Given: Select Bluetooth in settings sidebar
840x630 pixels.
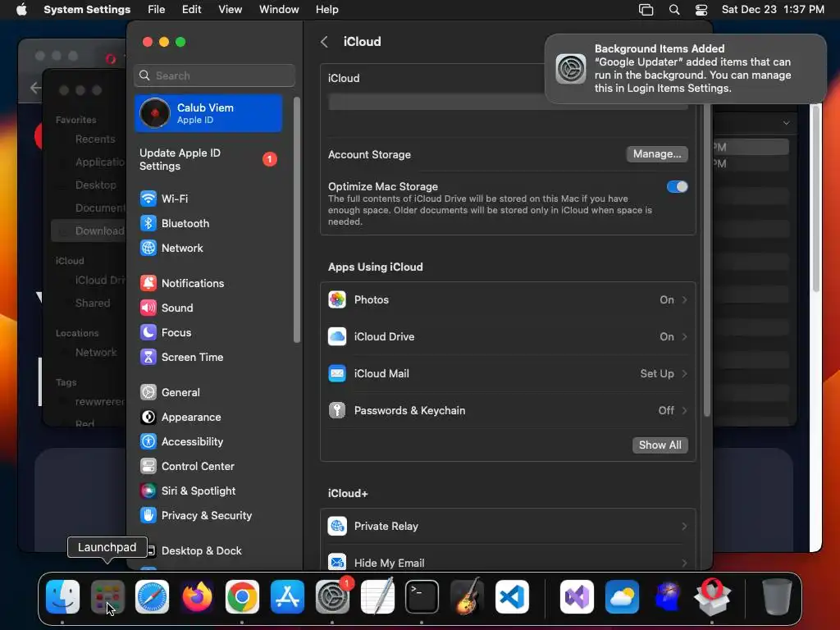Looking at the screenshot, I should coord(210,223).
